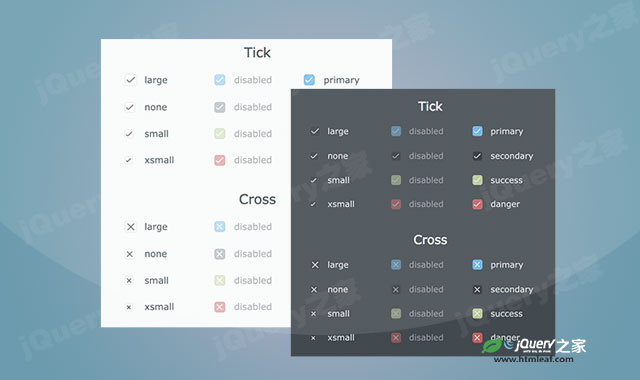This screenshot has height=380, width=640.
Task: Uncheck the danger tick checkbox in dark panel
Action: point(478,204)
